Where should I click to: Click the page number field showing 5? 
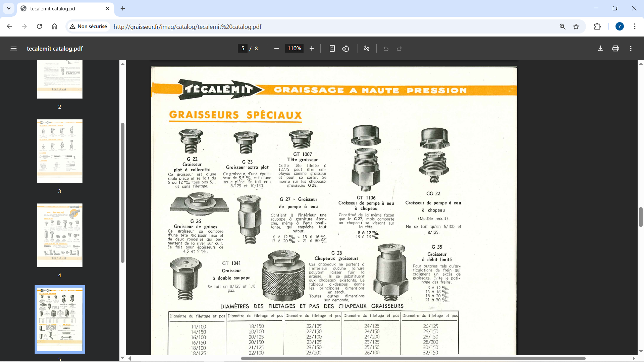[x=243, y=49]
